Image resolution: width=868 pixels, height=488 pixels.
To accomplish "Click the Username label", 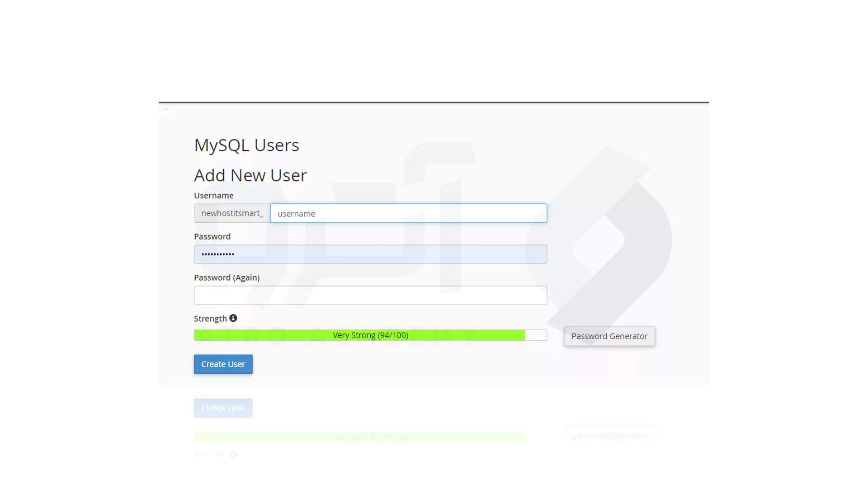I will click(214, 196).
